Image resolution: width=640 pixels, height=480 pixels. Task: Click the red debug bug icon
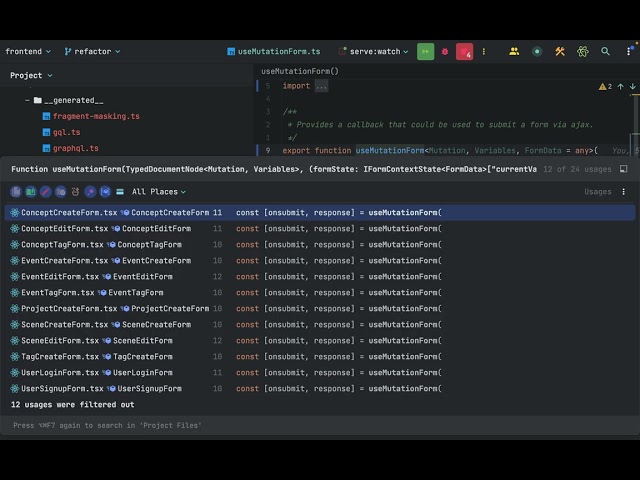[445, 51]
